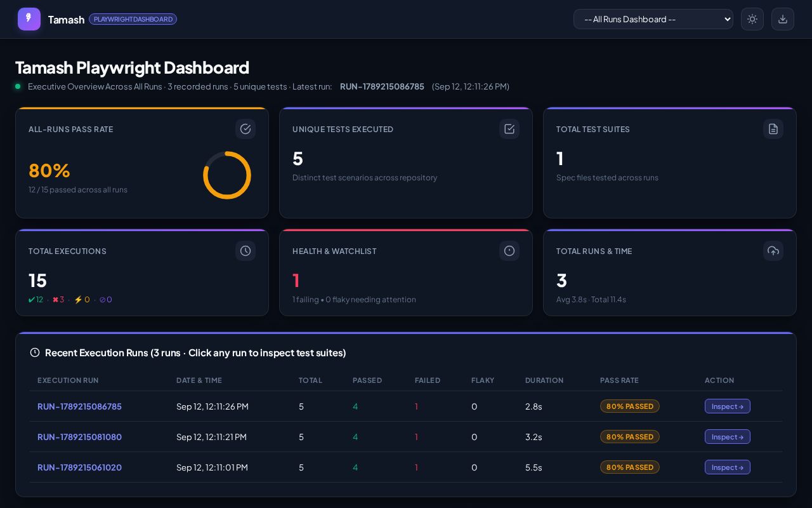Click the FLAKY column header
Viewport: 812px width, 508px height.
[x=483, y=380]
